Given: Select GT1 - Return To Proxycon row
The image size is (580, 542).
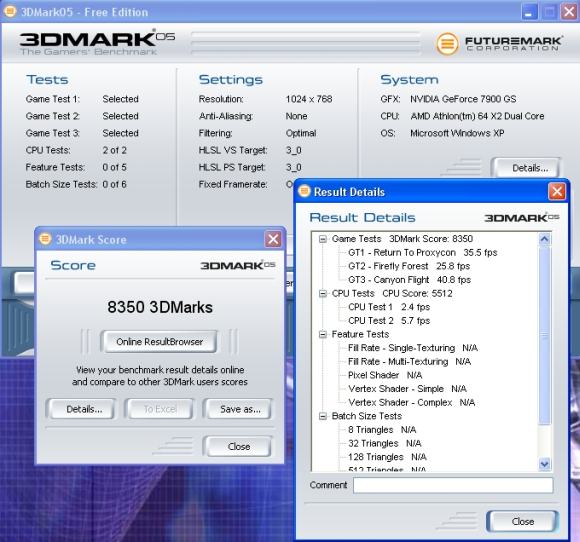Looking at the screenshot, I should click(x=422, y=253).
